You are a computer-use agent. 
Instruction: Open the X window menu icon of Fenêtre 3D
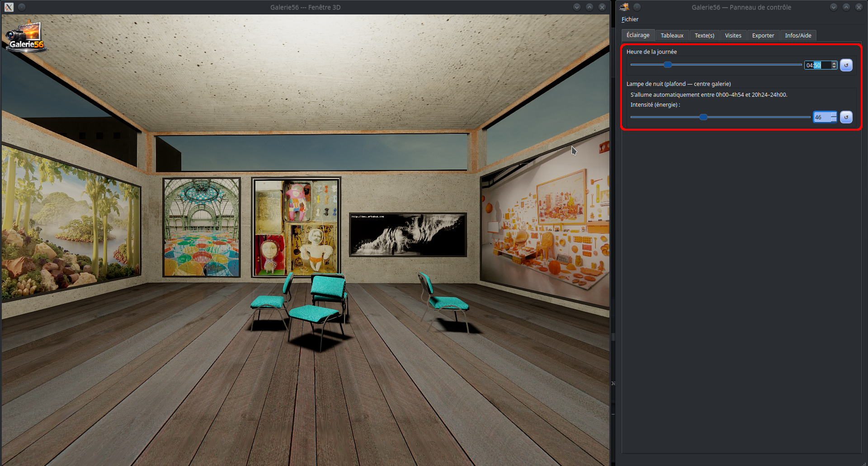point(9,7)
